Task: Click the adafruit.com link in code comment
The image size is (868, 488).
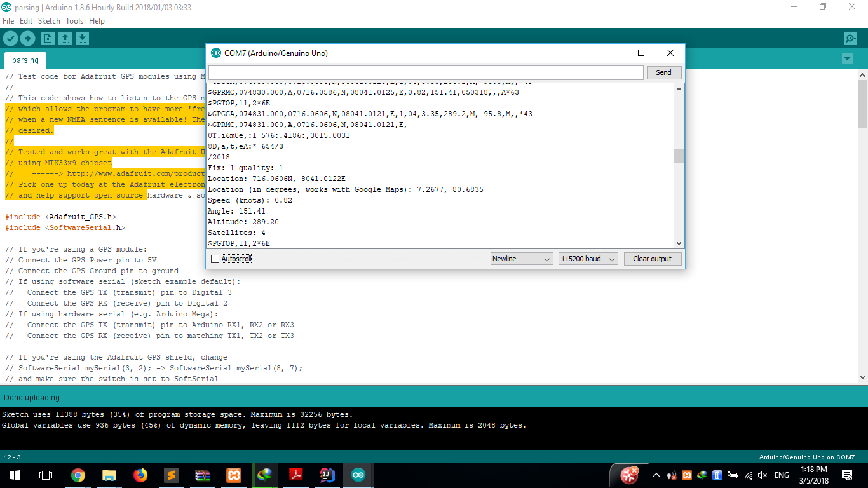Action: [136, 173]
